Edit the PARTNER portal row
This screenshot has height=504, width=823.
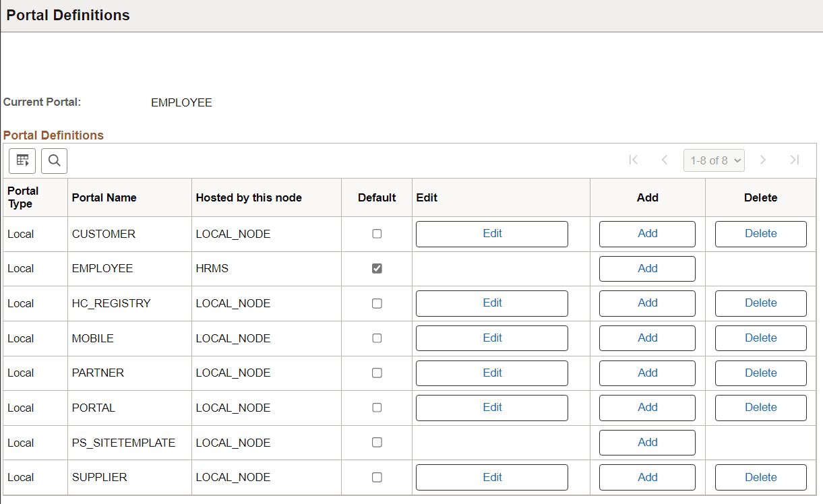491,373
